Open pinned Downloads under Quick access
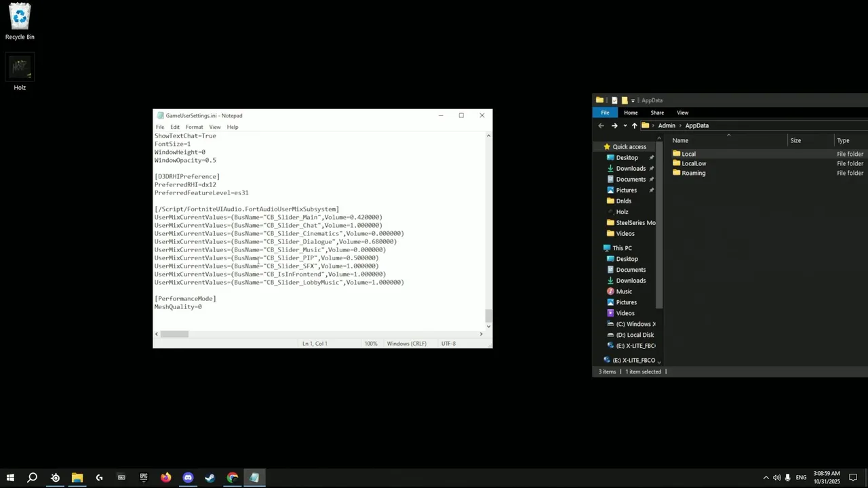This screenshot has height=488, width=868. (x=631, y=169)
